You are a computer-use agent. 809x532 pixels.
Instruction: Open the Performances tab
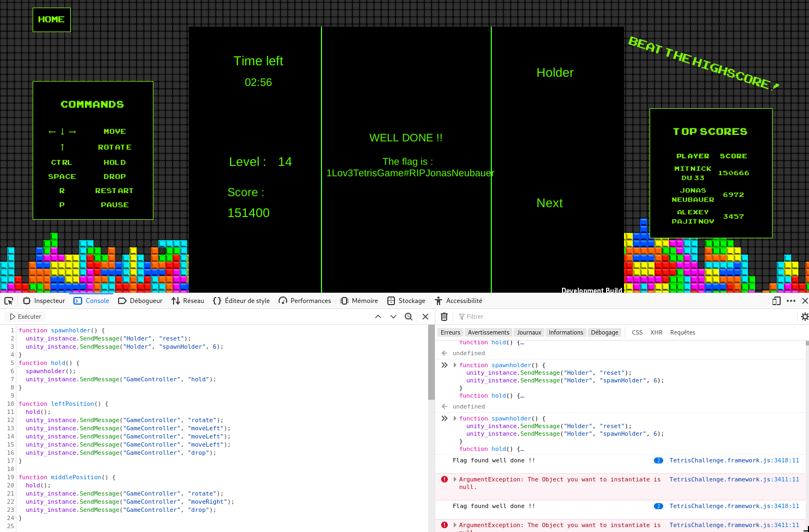[x=305, y=301]
